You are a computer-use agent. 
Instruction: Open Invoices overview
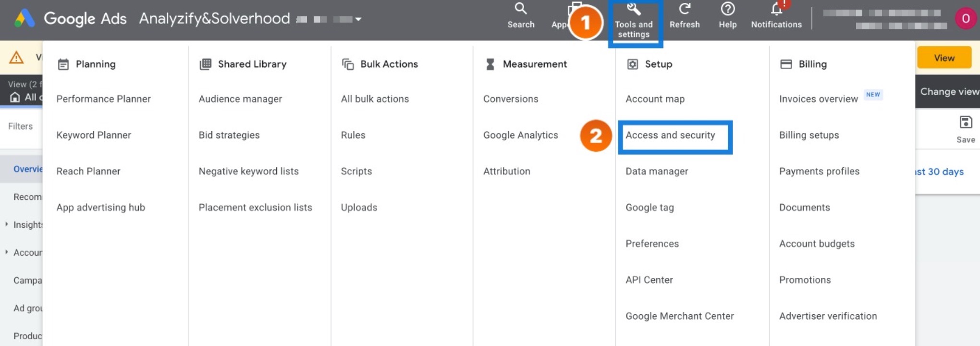click(818, 99)
